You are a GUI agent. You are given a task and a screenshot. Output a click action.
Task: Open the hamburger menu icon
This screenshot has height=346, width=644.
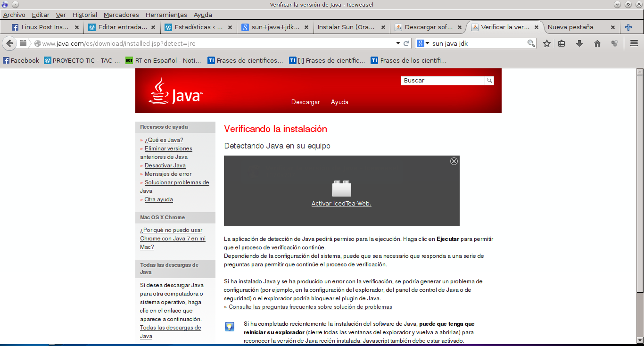click(x=634, y=43)
